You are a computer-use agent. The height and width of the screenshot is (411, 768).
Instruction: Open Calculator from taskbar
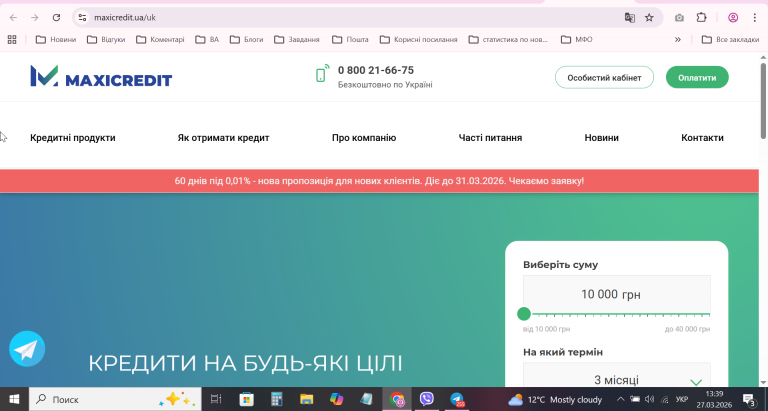[277, 399]
